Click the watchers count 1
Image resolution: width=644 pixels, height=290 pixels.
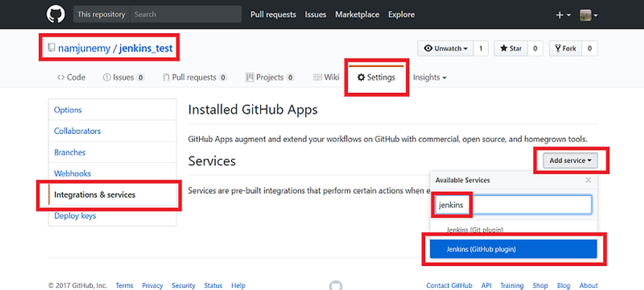pos(481,48)
